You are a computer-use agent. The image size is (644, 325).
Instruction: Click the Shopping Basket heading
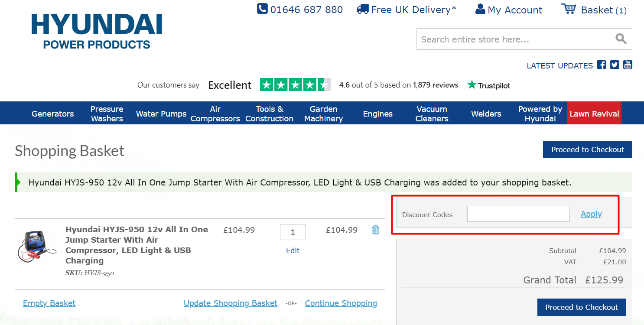[x=70, y=151]
